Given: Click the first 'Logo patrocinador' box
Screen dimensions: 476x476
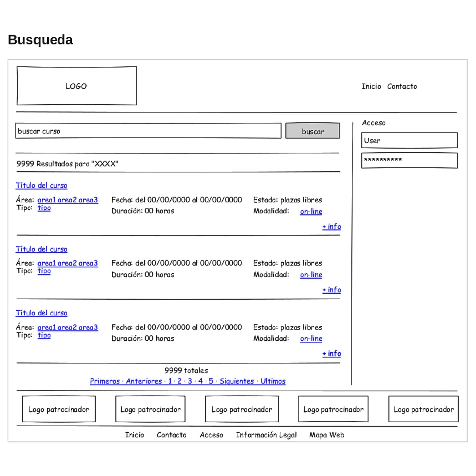Looking at the screenshot, I should (59, 409).
